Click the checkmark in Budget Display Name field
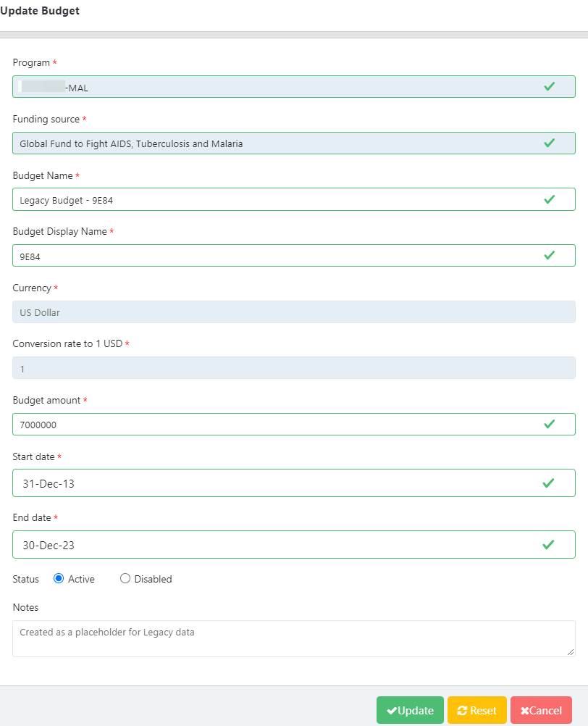588x726 pixels. pyautogui.click(x=549, y=256)
